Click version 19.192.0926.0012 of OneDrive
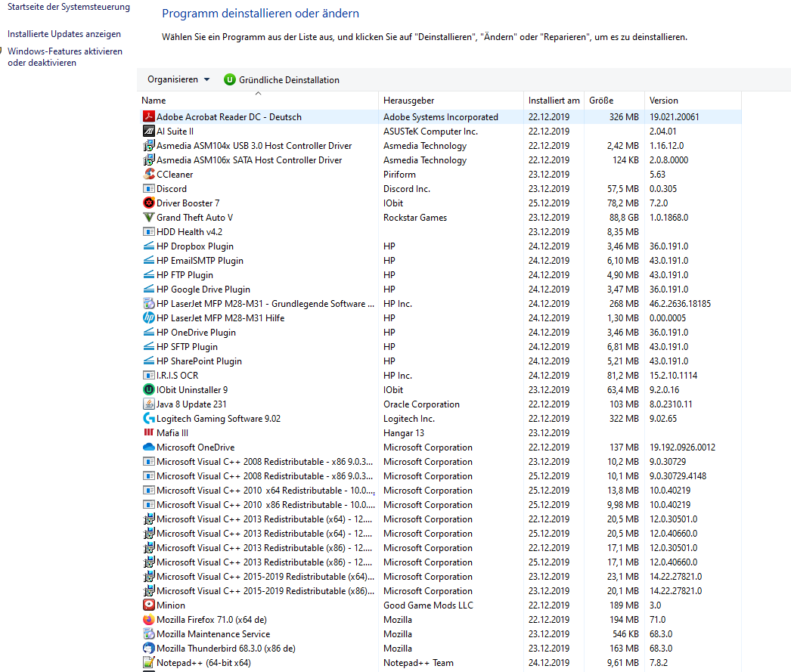Screen dimensions: 791x672 tap(682, 447)
